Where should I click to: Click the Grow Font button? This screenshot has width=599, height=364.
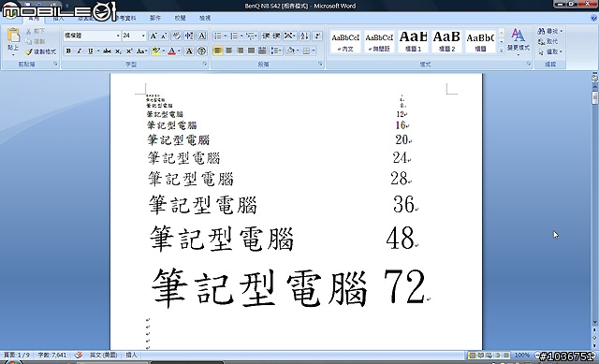pos(153,36)
